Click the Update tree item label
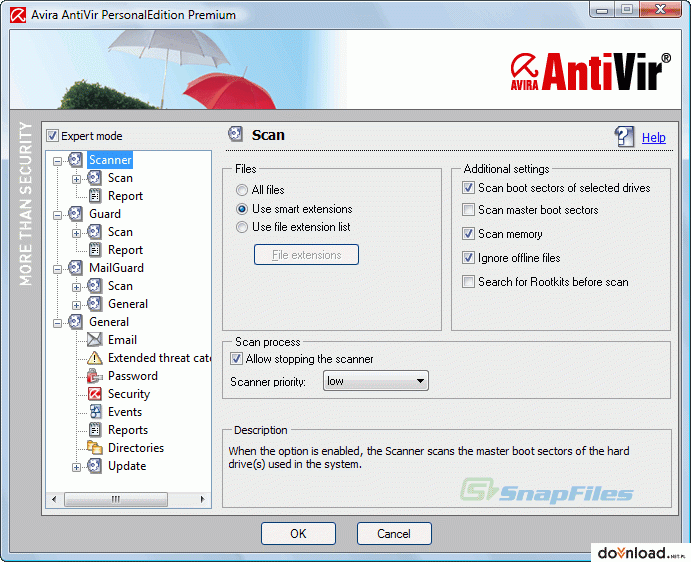The height and width of the screenshot is (562, 691). pyautogui.click(x=127, y=466)
